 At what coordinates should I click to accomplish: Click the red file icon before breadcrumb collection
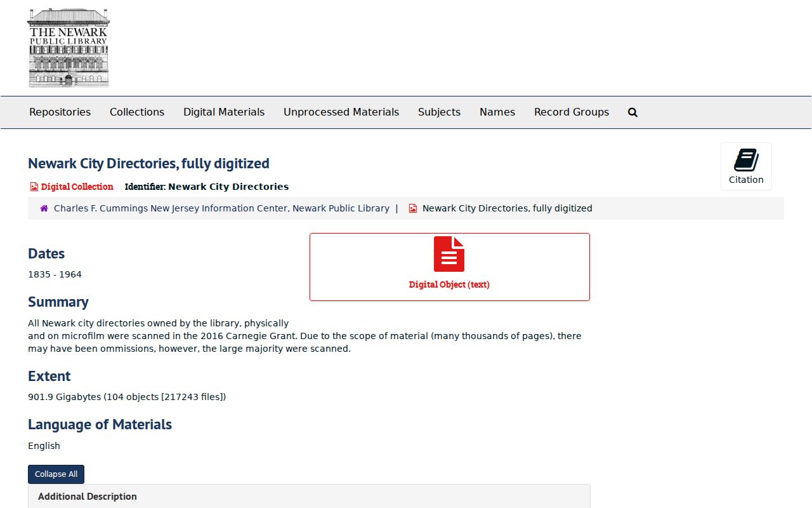413,208
